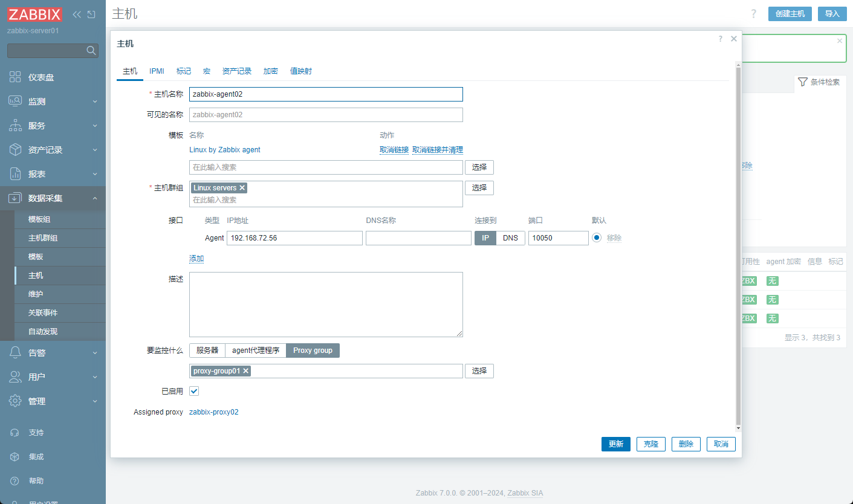Click inside the IP address input field
The width and height of the screenshot is (853, 504).
pyautogui.click(x=294, y=237)
